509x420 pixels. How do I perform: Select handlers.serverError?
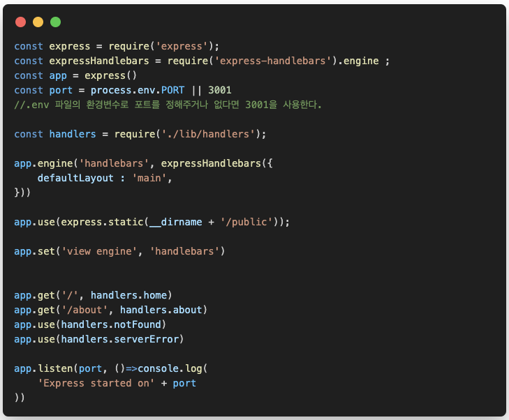coord(120,339)
